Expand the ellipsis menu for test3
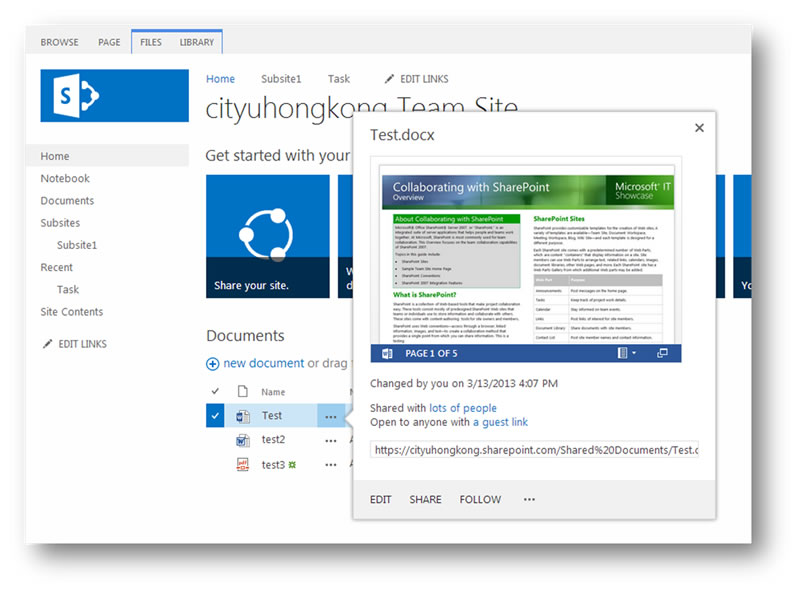Image resolution: width=800 pixels, height=592 pixels. pos(330,465)
